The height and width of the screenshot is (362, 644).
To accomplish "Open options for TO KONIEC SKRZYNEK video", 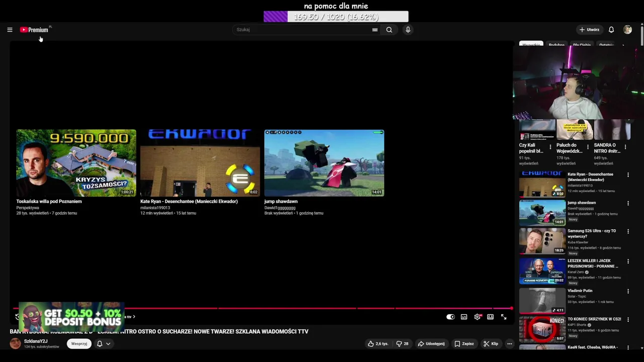I will [x=628, y=320].
